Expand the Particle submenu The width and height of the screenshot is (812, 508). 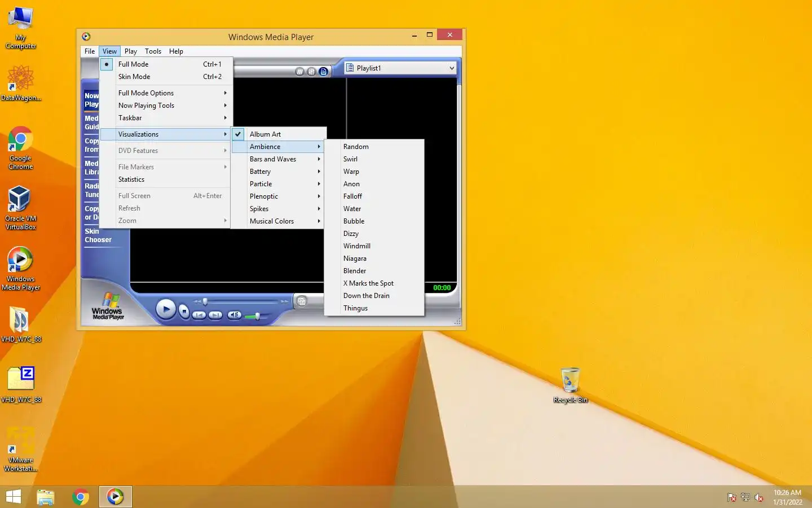coord(279,184)
